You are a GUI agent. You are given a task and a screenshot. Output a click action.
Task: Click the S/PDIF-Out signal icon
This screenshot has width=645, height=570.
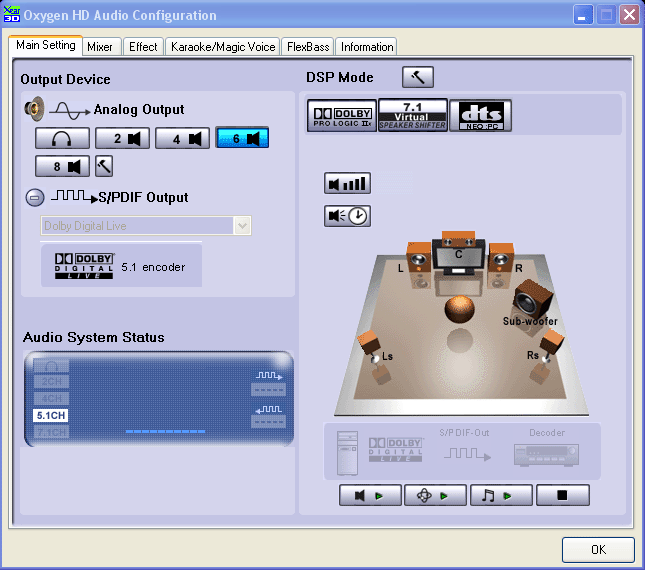click(467, 454)
